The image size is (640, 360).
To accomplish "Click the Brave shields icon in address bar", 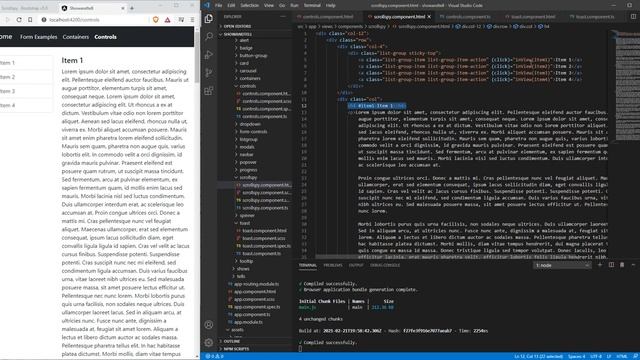I will 156,20.
